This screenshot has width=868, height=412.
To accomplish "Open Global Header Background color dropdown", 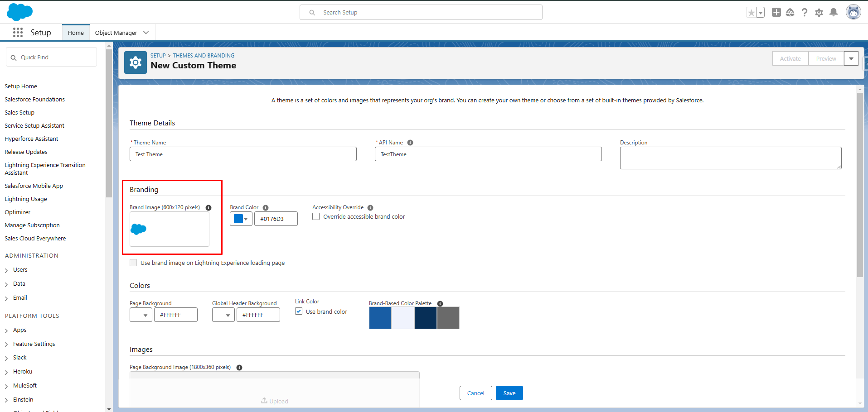I will point(223,315).
